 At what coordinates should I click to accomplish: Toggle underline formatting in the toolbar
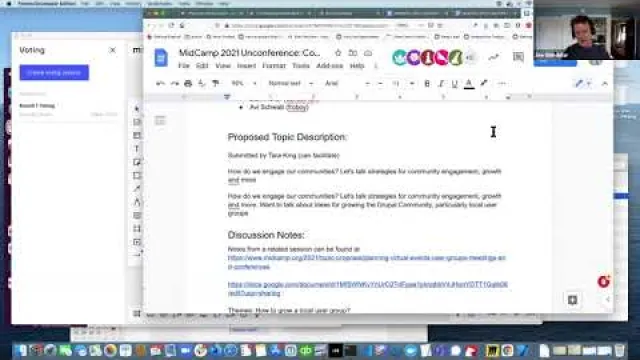(x=455, y=83)
